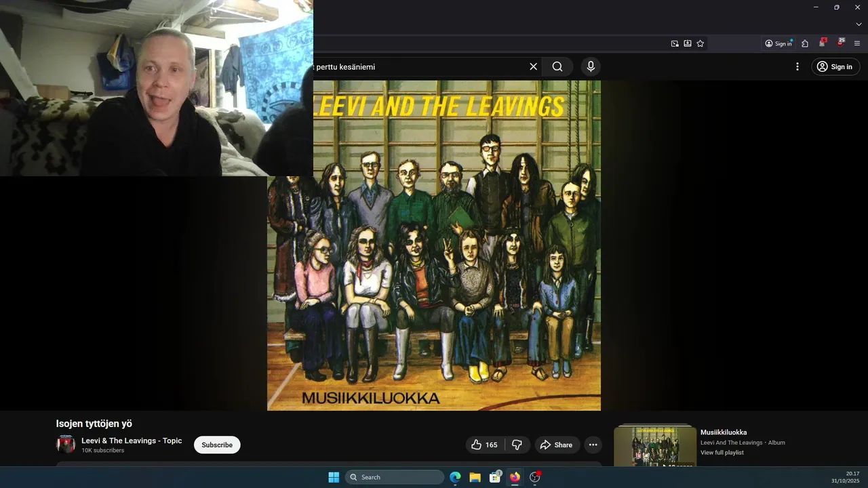Clear the YouTube search box text
This screenshot has width=868, height=488.
(x=533, y=66)
